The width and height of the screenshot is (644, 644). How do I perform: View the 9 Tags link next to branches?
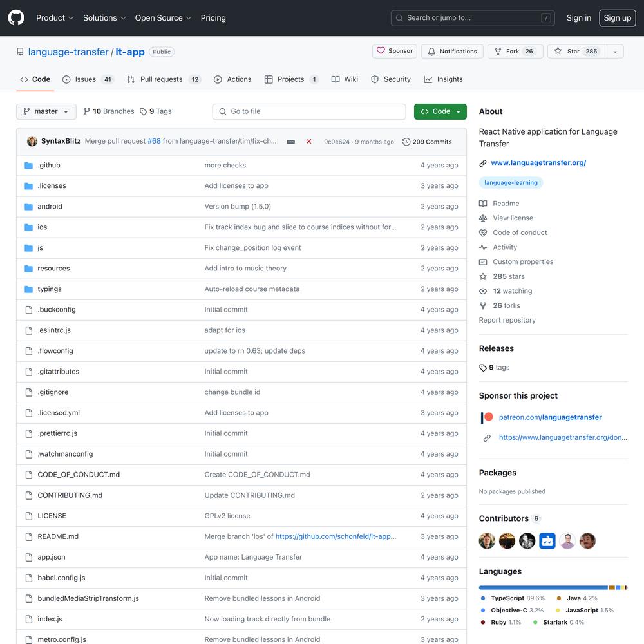156,111
